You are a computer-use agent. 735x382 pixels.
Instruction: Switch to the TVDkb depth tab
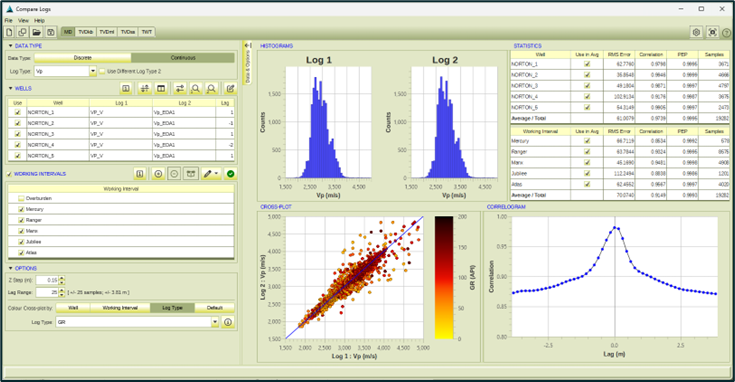(85, 32)
